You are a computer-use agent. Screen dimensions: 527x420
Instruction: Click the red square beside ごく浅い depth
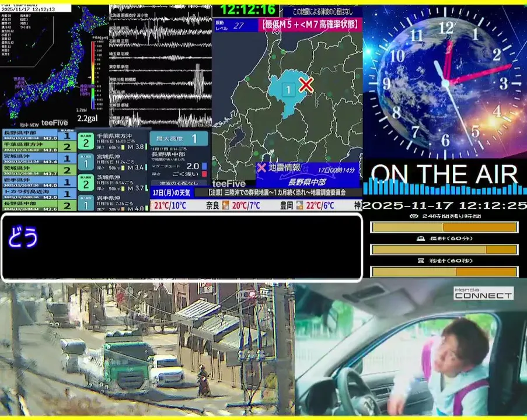(x=204, y=174)
